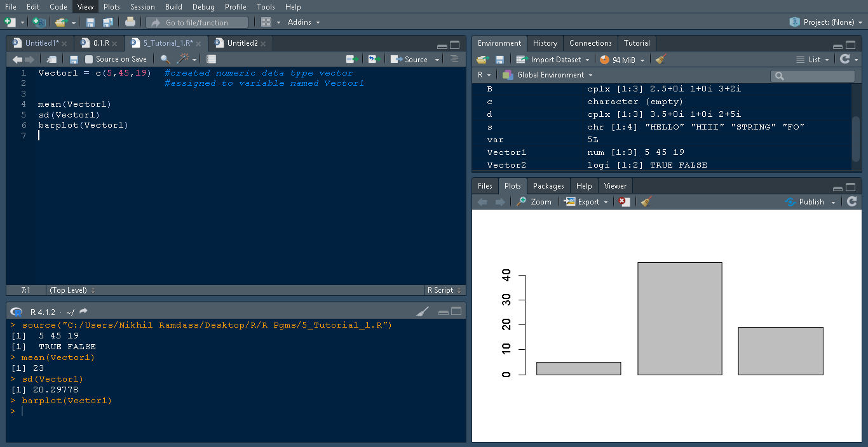This screenshot has height=447, width=868.
Task: Create a new R script with the new file icon
Action: [10, 22]
